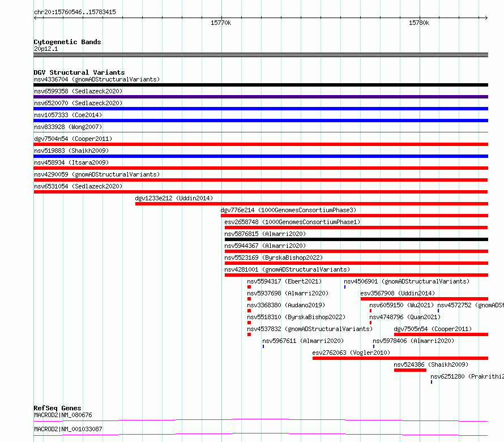
Task: Click the dgv776e214 (1000GenomesConsortiumPhase3) label
Action: coord(288,210)
